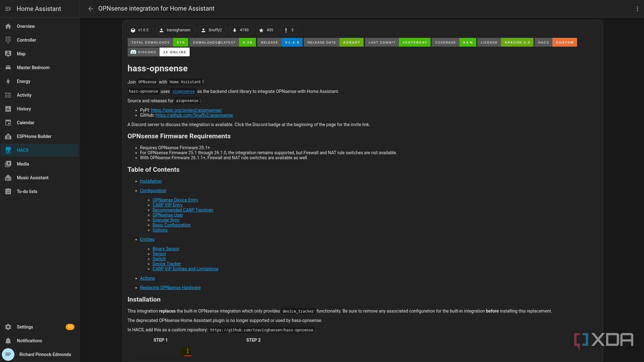
Task: Open the PyPI aiopnsense project URL
Action: click(x=187, y=110)
